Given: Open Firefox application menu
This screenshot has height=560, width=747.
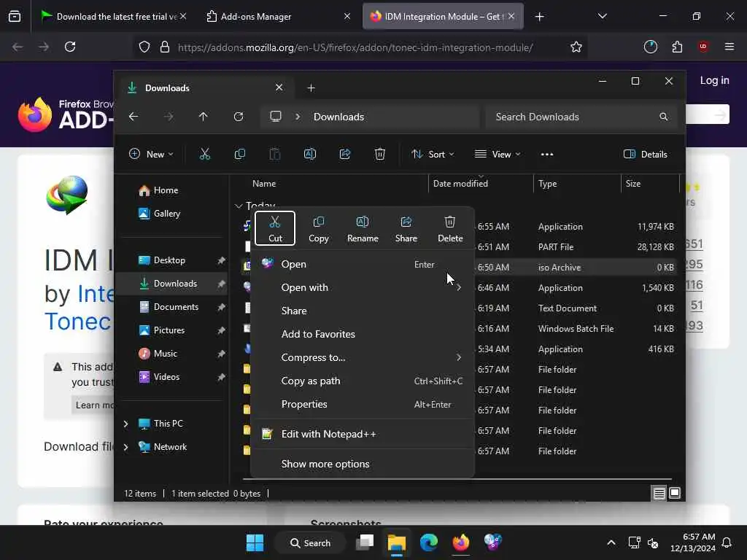Looking at the screenshot, I should click(x=729, y=47).
